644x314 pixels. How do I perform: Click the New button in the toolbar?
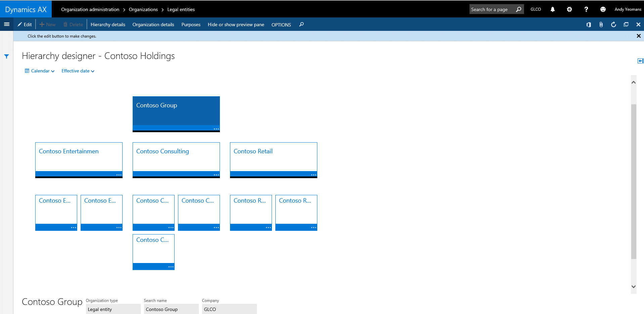[47, 24]
